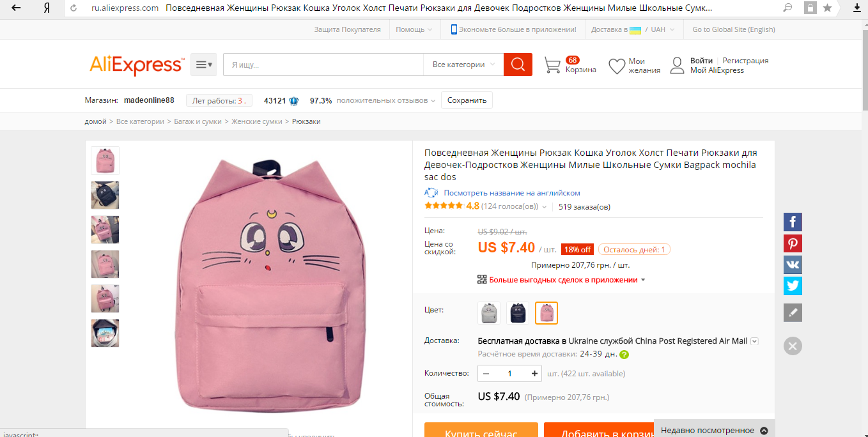Viewport: 868px width, 437px height.
Task: Open the categories hamburger menu
Action: (204, 65)
